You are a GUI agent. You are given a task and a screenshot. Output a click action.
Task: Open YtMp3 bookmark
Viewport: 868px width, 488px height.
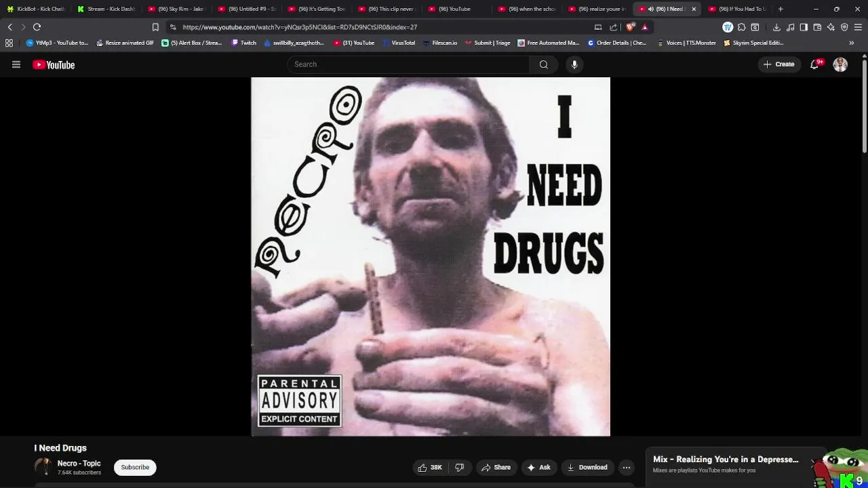click(57, 43)
